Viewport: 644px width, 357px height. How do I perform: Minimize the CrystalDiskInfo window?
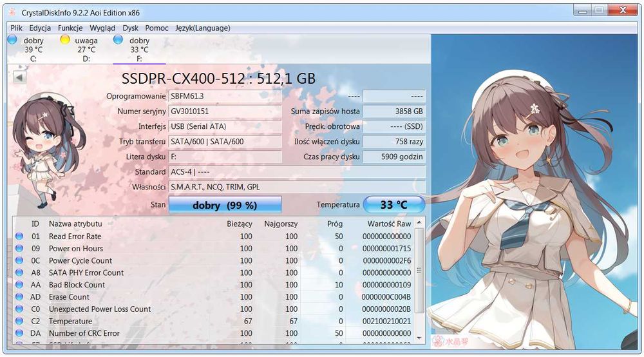click(582, 11)
